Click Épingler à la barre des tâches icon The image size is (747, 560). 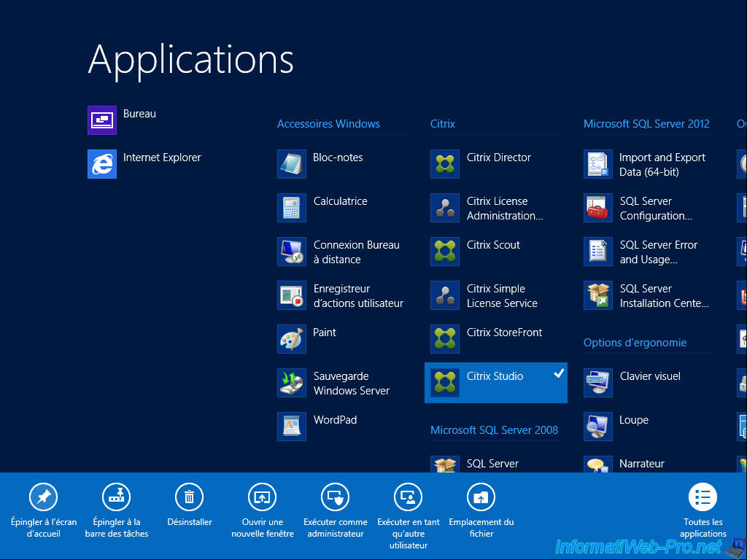pos(117,497)
